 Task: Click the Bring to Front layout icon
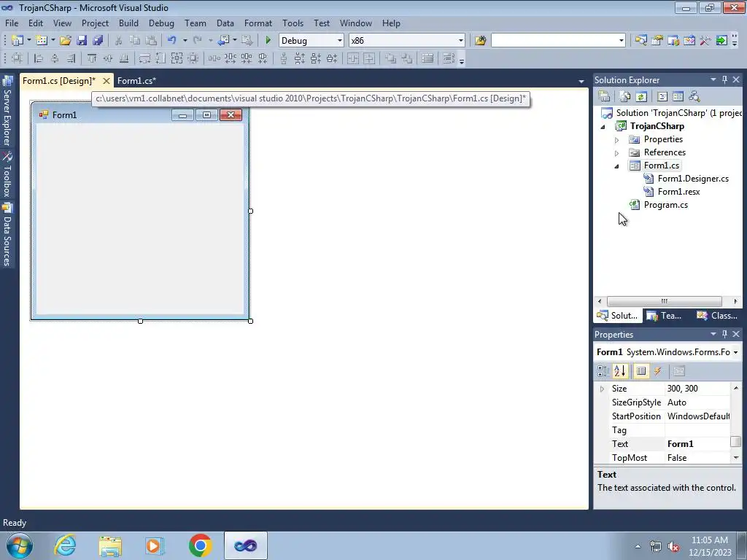[x=391, y=58]
